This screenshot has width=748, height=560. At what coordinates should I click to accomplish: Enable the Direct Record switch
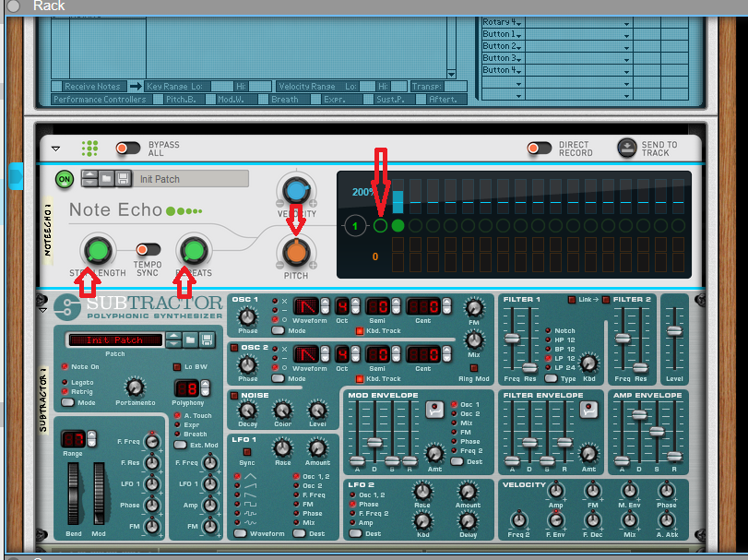tap(539, 149)
